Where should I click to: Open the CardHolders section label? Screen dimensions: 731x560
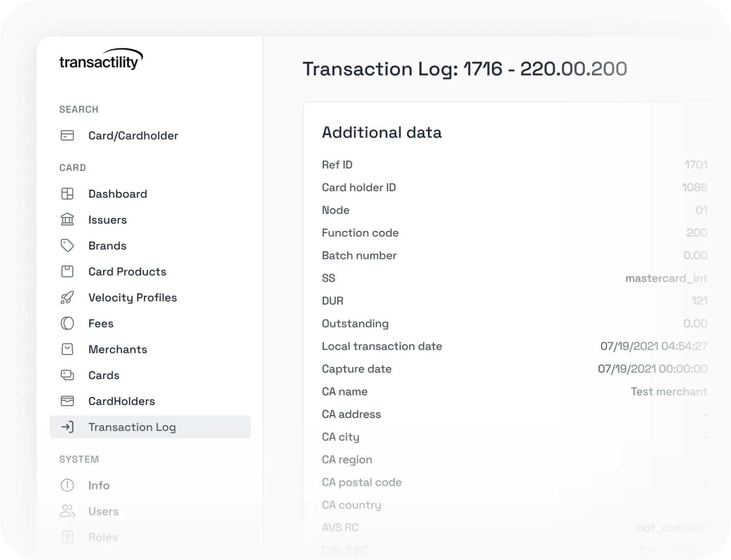[122, 401]
